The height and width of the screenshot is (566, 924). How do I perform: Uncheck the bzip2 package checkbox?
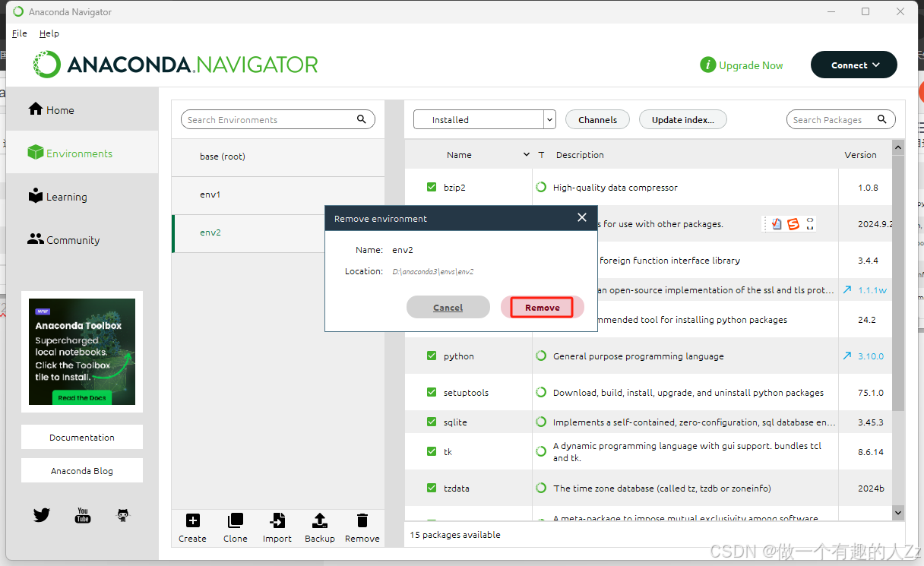pyautogui.click(x=432, y=187)
